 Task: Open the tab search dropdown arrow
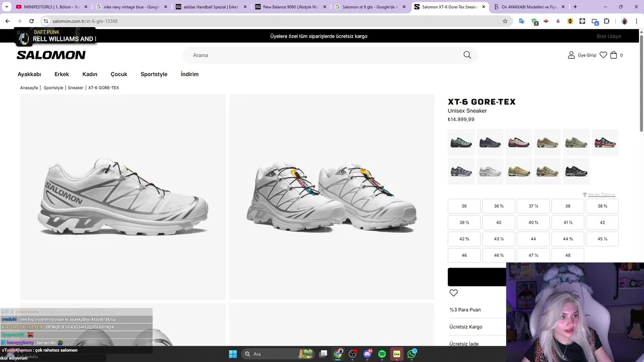pyautogui.click(x=7, y=7)
